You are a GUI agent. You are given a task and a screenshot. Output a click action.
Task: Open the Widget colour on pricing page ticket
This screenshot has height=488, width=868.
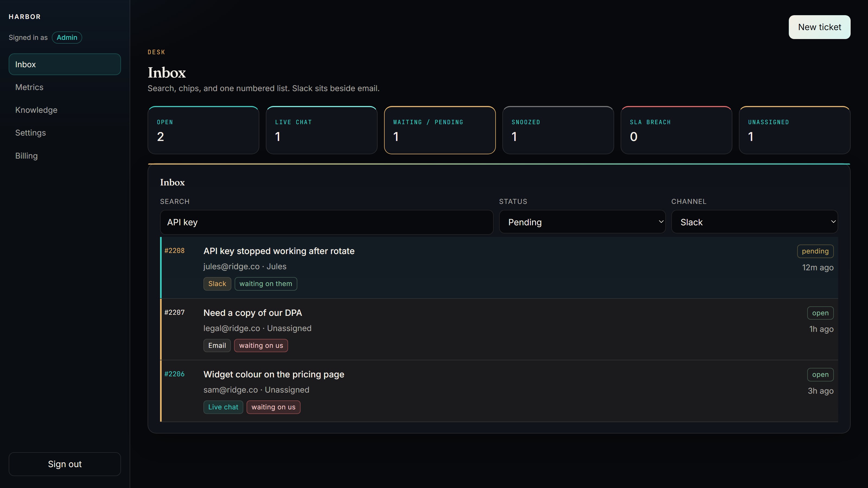click(499, 391)
